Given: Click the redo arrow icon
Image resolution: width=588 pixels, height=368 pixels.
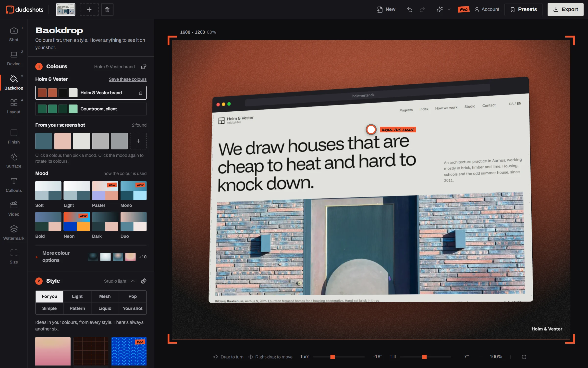Looking at the screenshot, I should 422,10.
